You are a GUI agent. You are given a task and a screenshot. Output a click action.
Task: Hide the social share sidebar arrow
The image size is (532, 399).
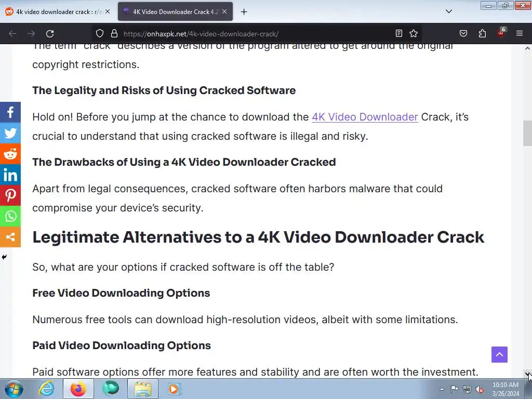click(x=4, y=257)
